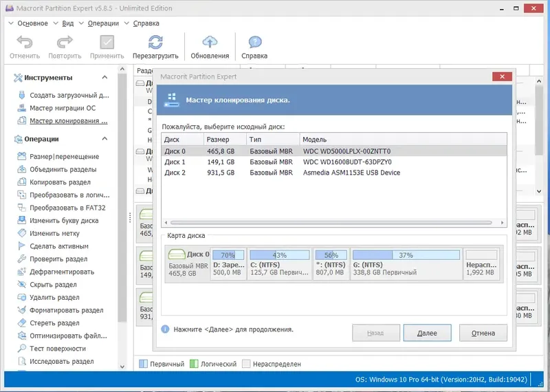The width and height of the screenshot is (550, 392).
Task: Collapse the Инструменты section chevron
Action: pos(104,77)
